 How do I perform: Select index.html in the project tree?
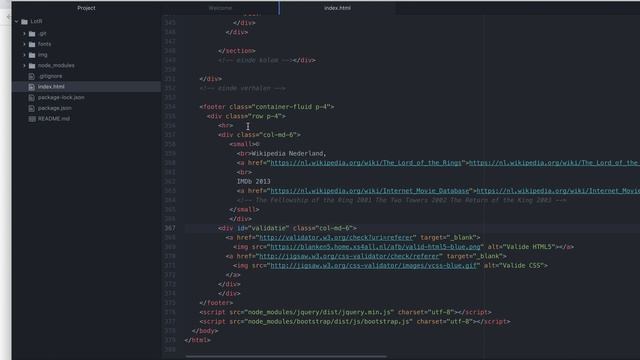click(51, 87)
